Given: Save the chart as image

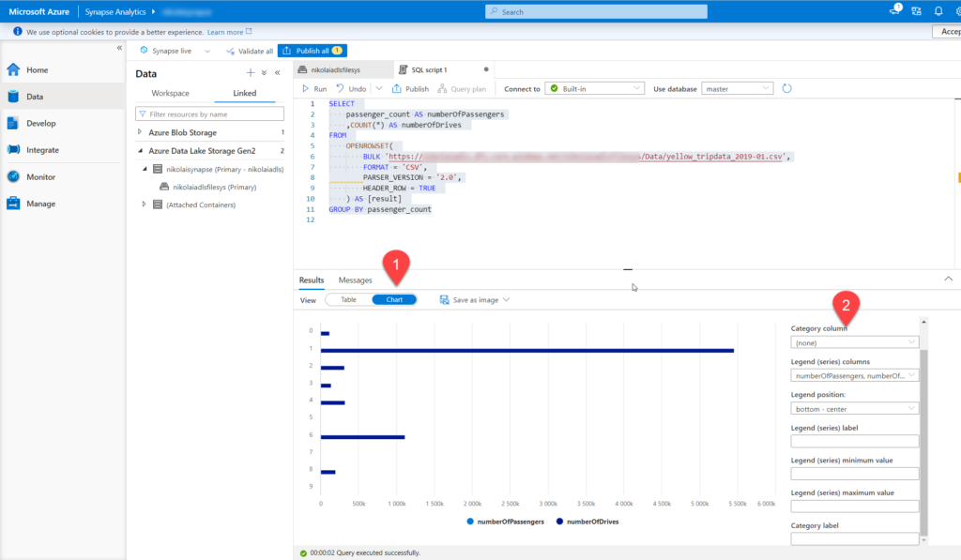Looking at the screenshot, I should [x=469, y=300].
